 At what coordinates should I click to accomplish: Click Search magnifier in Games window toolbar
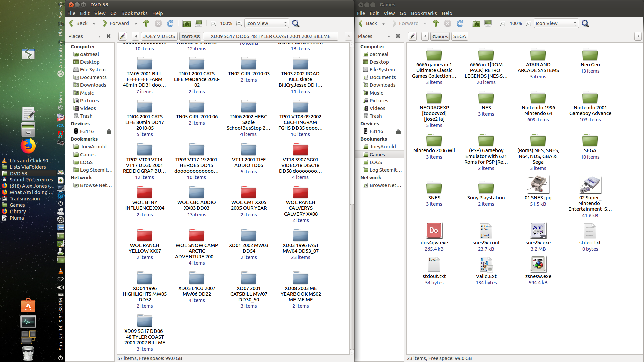click(585, 23)
